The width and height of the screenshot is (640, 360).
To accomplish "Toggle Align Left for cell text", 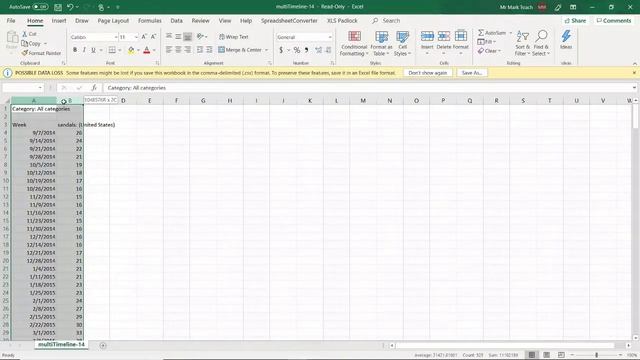I will point(169,50).
